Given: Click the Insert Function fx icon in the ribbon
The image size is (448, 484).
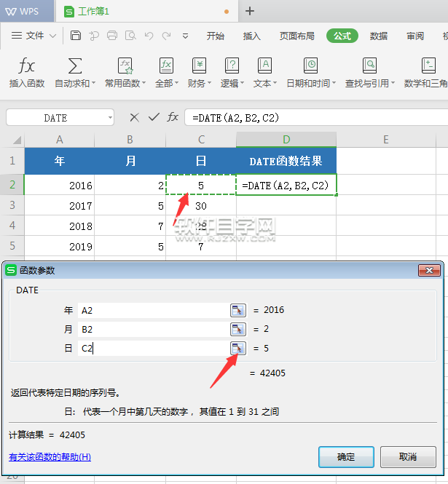Looking at the screenshot, I should coord(26,66).
